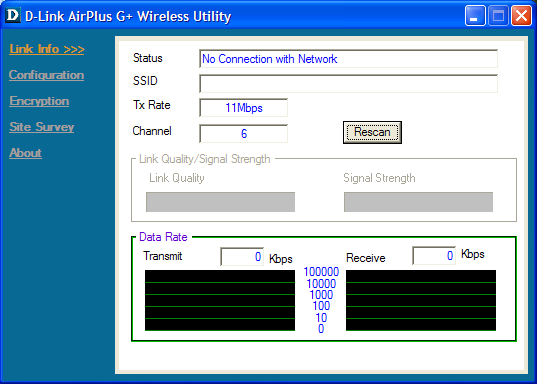Click the D-Link logo icon in title bar

(13, 15)
